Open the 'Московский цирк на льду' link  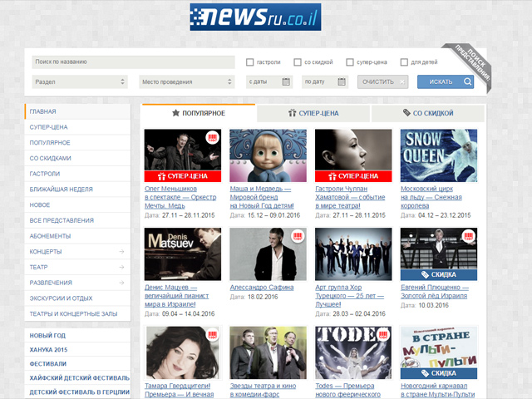tap(431, 197)
